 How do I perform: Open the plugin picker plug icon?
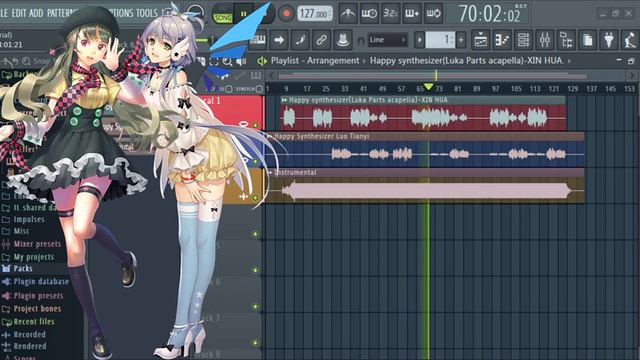point(609,40)
